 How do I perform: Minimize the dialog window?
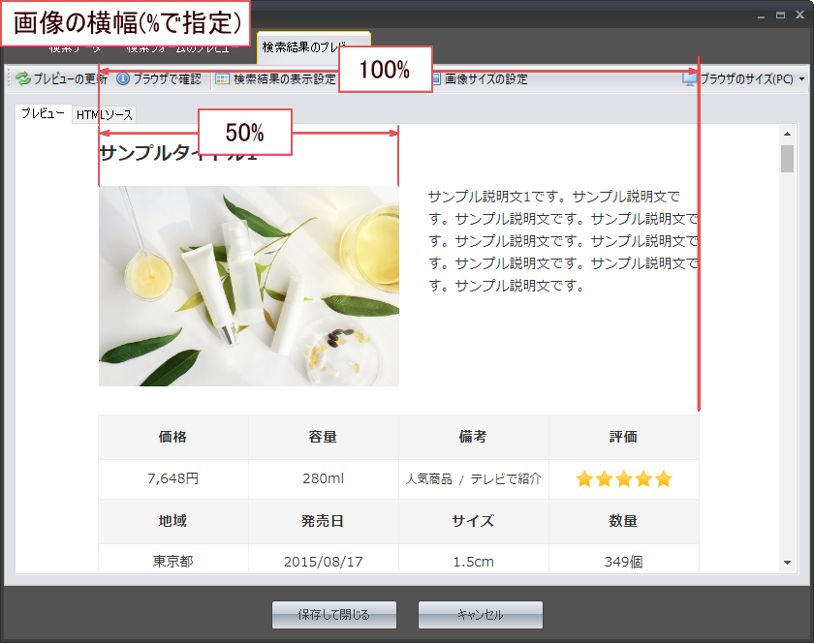click(x=762, y=15)
